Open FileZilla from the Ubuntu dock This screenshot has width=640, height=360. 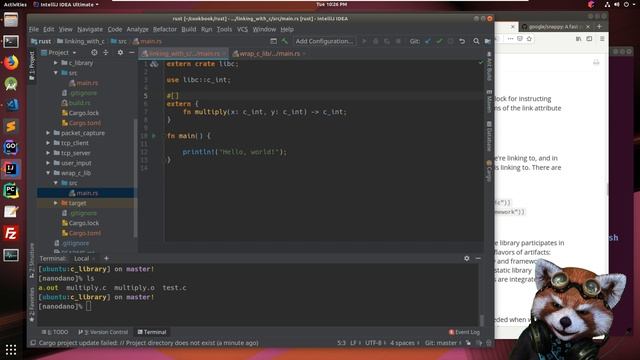point(11,233)
